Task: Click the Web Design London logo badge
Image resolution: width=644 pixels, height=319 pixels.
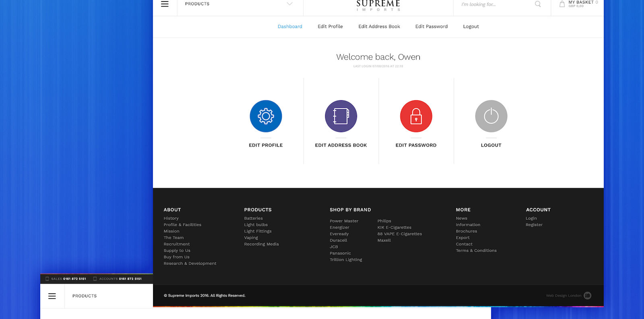Action: [x=587, y=296]
